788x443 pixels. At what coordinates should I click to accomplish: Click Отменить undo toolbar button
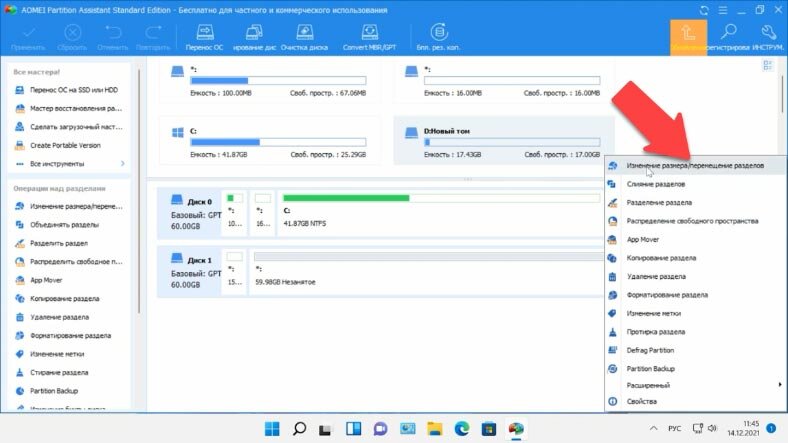pos(113,38)
